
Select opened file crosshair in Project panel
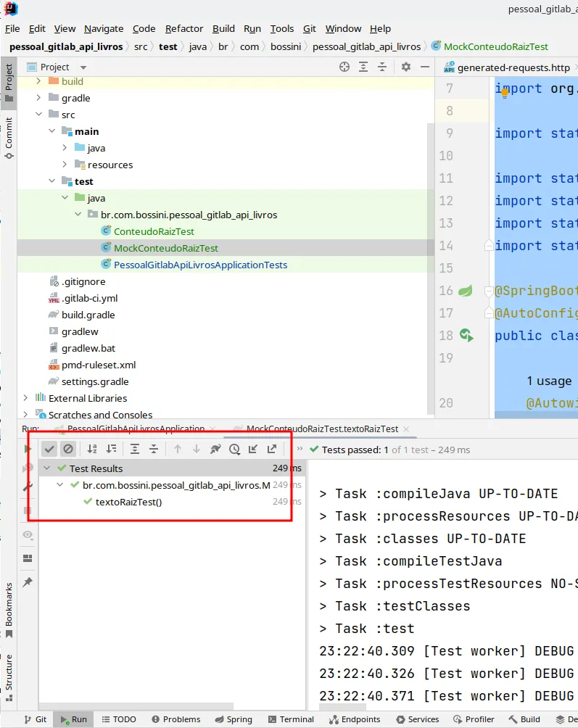[x=344, y=67]
